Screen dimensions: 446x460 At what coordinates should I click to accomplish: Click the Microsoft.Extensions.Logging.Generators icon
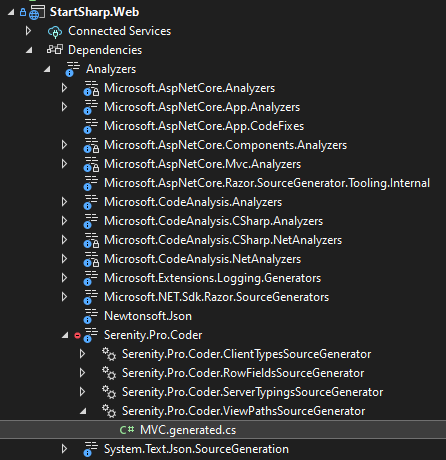click(x=91, y=278)
